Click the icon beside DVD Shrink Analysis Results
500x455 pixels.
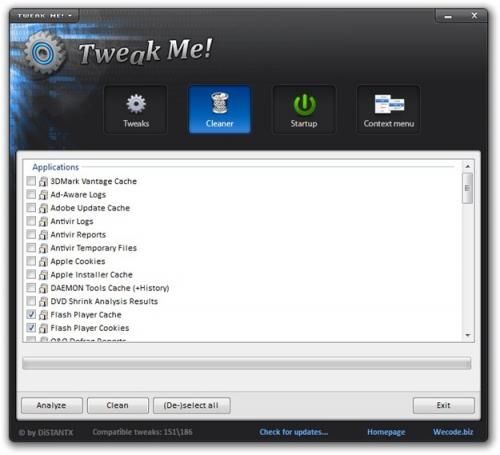point(43,301)
